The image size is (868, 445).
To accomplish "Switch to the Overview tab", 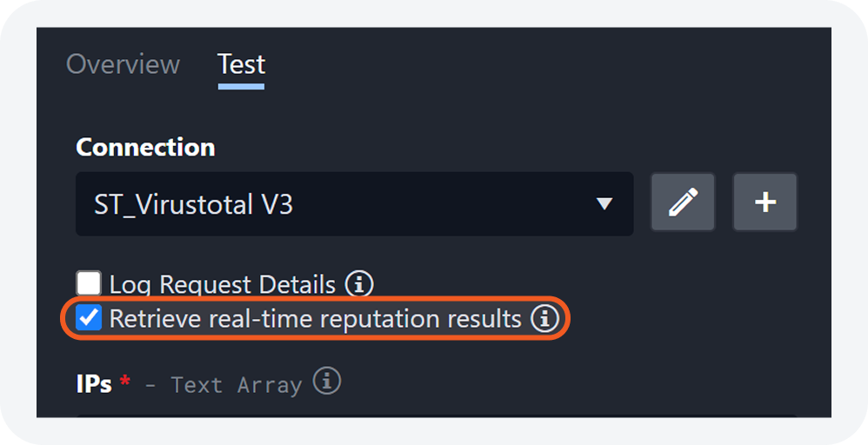I will [x=124, y=64].
